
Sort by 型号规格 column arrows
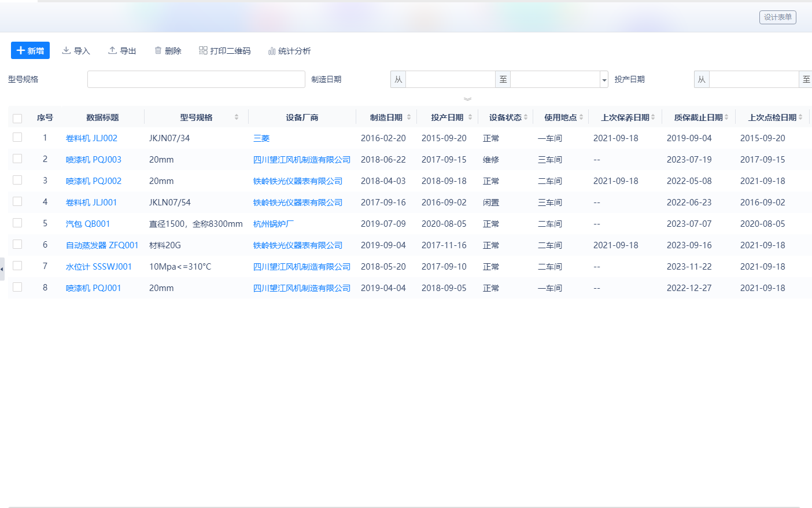tap(237, 117)
